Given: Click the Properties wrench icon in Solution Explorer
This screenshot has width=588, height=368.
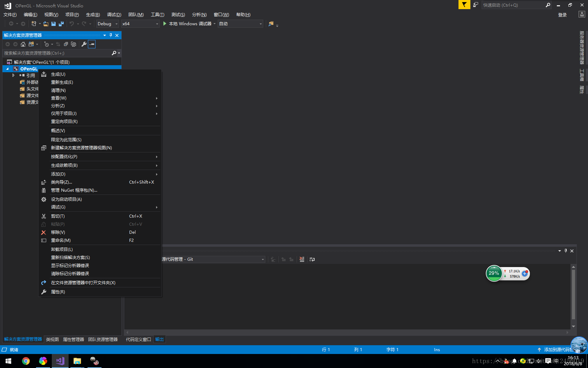Looking at the screenshot, I should coord(84,44).
